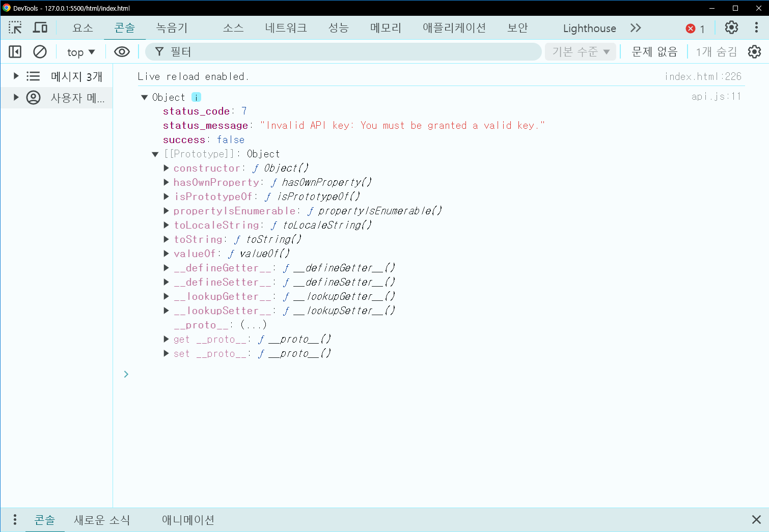This screenshot has height=532, width=769.
Task: Select the status_message string value
Action: coord(402,125)
